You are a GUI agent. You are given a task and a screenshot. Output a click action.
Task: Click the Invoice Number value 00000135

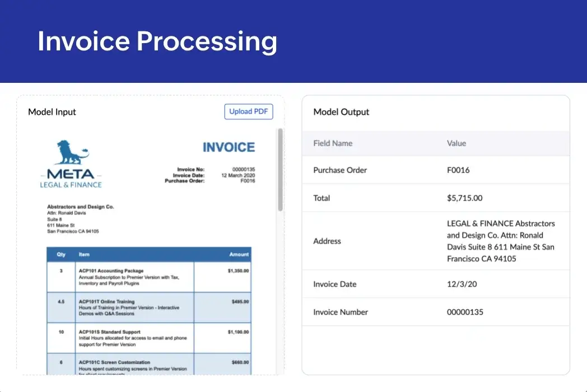click(x=465, y=312)
